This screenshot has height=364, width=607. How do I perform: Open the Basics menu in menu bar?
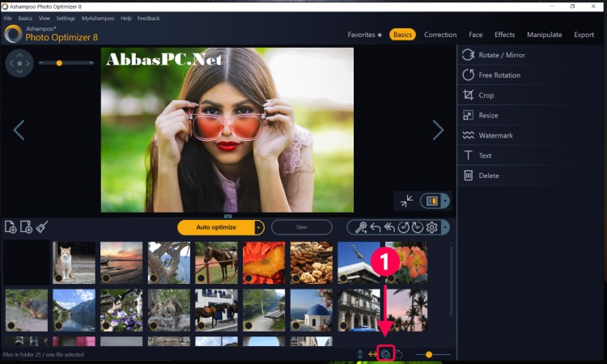25,18
